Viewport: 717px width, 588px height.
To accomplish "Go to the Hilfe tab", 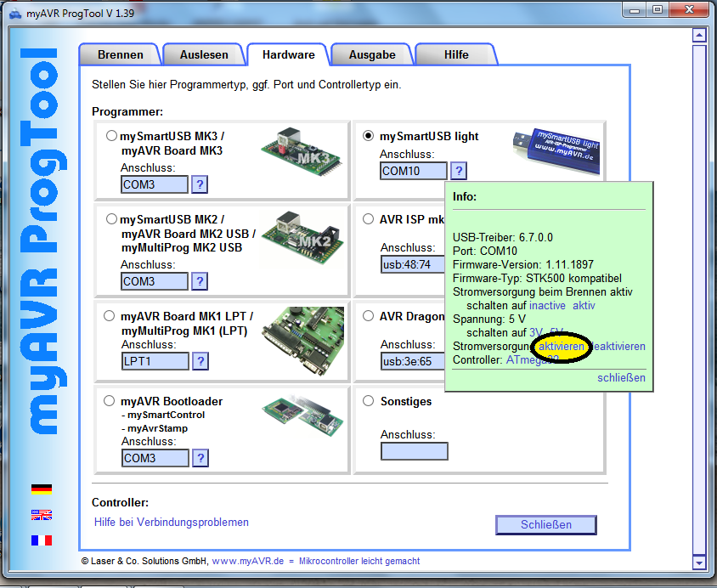I will tap(456, 55).
